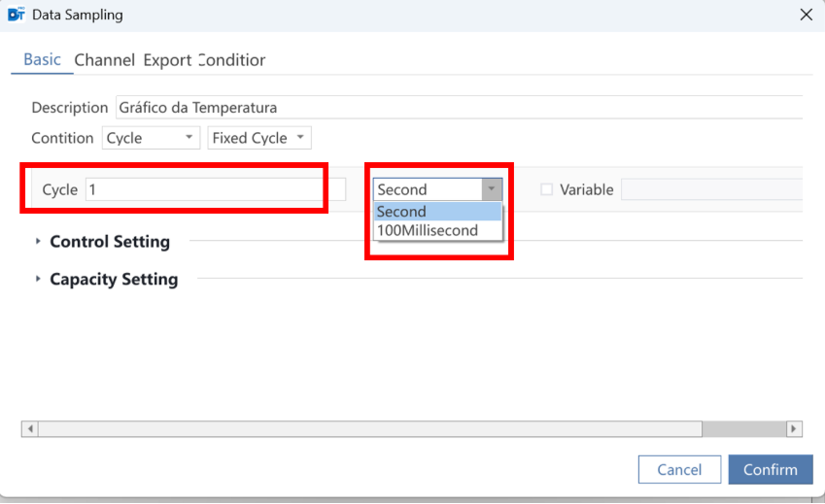Confirm the data sampling settings

point(771,469)
